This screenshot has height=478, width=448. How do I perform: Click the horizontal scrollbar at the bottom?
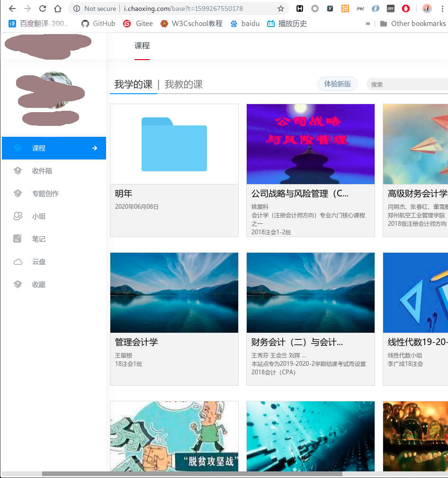coord(192,474)
